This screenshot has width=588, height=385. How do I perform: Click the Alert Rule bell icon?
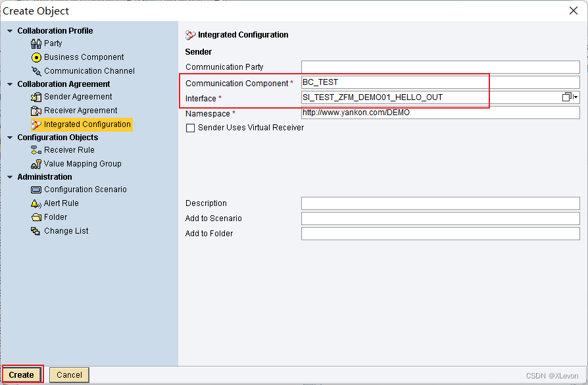[x=36, y=203]
